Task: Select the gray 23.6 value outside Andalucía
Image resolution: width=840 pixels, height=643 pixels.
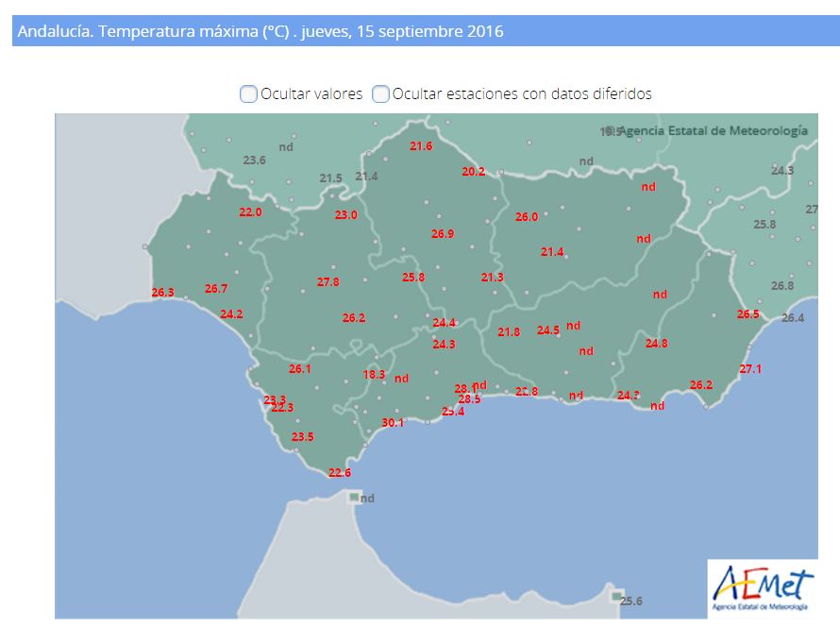Action: [255, 161]
